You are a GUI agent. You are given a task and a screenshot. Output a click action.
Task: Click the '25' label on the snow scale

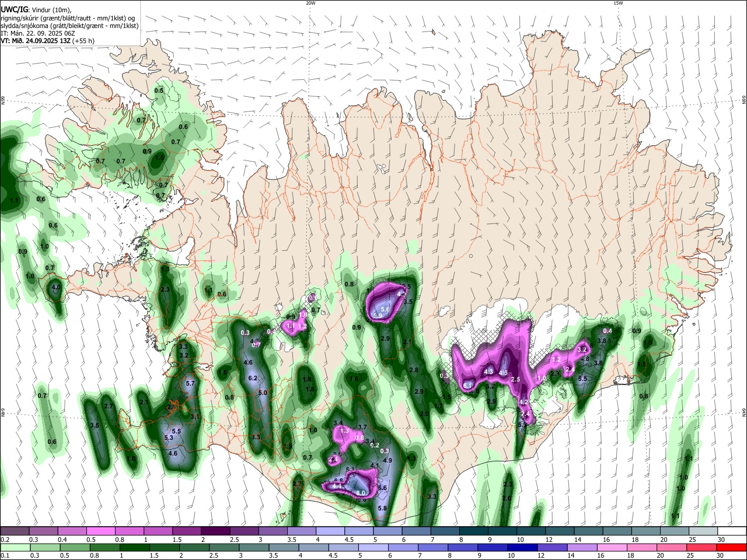coord(692,540)
